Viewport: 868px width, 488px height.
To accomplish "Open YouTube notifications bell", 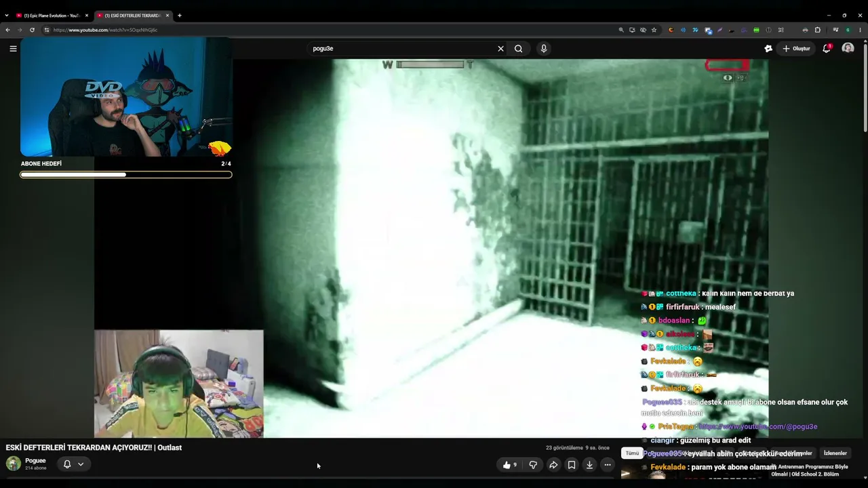I will point(827,48).
